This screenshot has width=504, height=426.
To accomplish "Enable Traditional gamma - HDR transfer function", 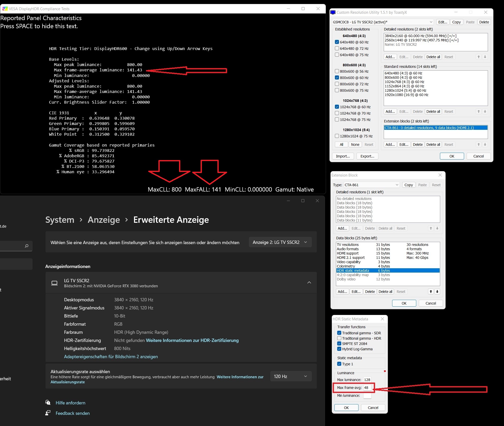I will pyautogui.click(x=339, y=338).
